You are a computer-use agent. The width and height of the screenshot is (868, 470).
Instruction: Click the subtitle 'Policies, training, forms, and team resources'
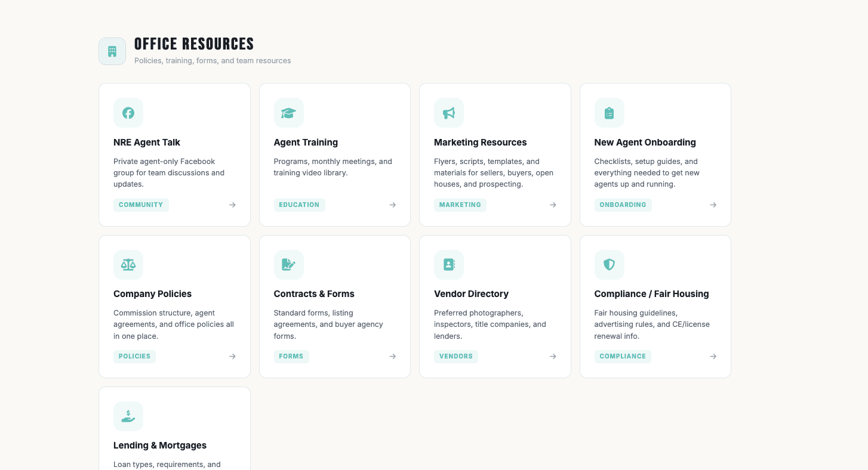(213, 61)
